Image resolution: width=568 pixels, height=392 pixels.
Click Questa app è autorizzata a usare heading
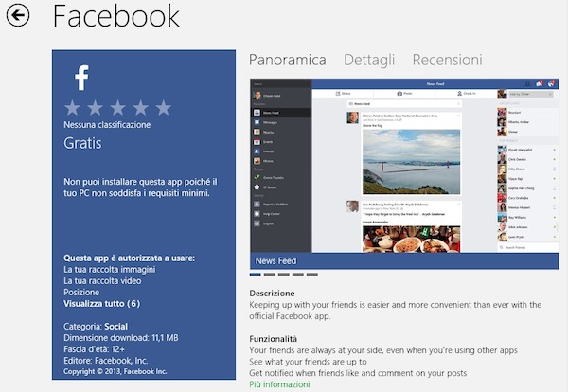130,258
